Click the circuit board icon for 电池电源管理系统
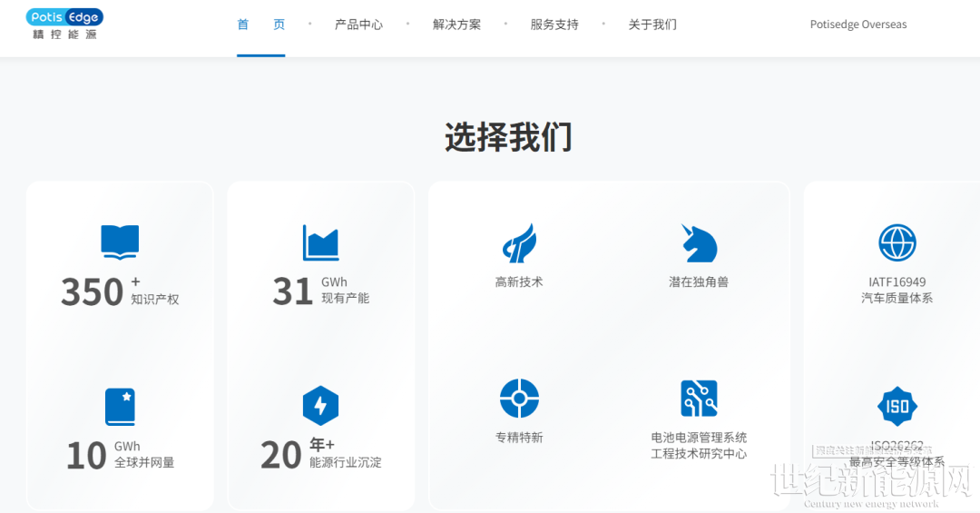This screenshot has width=980, height=513. point(699,399)
